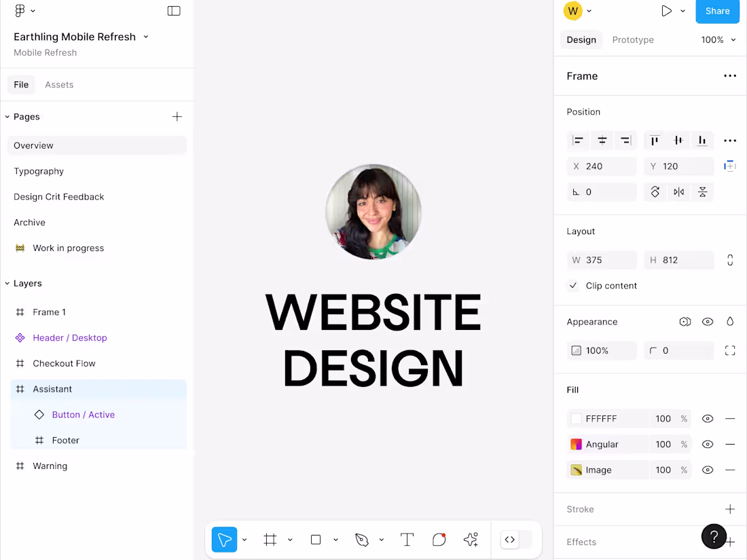
Task: Open individual corner radius icon
Action: click(x=730, y=350)
